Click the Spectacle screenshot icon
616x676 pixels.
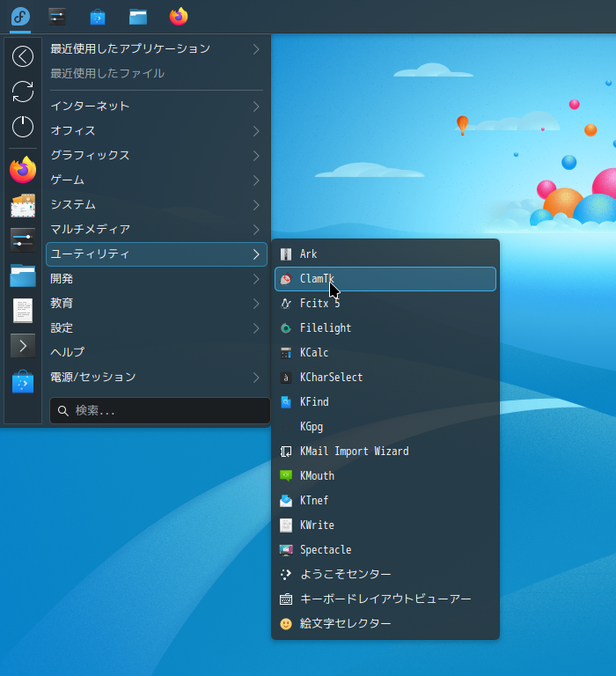286,549
